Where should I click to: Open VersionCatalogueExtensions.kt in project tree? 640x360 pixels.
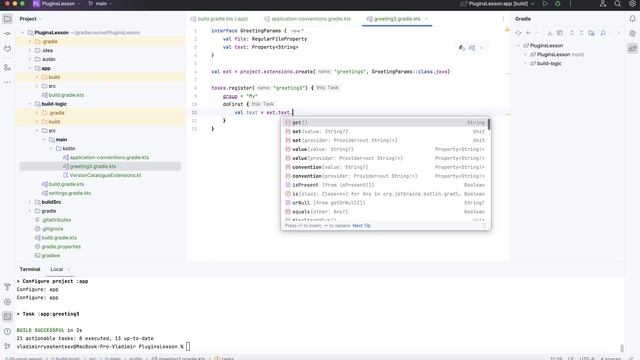105,175
